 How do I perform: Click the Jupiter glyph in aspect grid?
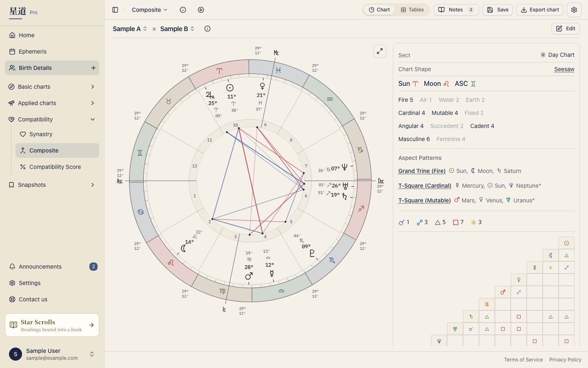click(x=487, y=304)
